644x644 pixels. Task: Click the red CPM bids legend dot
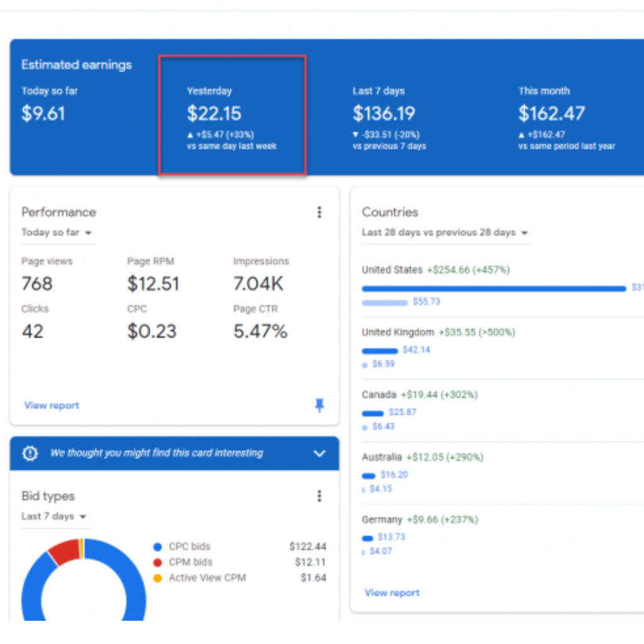[157, 563]
